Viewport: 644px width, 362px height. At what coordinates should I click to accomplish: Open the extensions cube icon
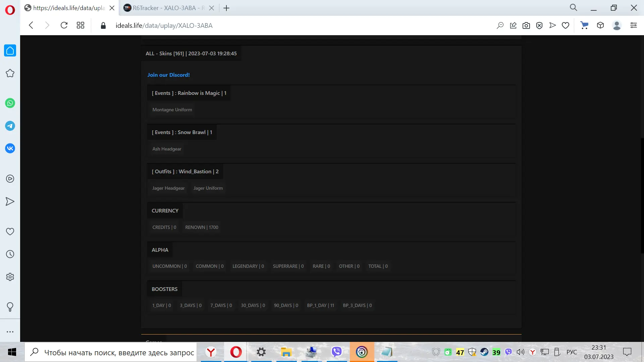pos(600,25)
